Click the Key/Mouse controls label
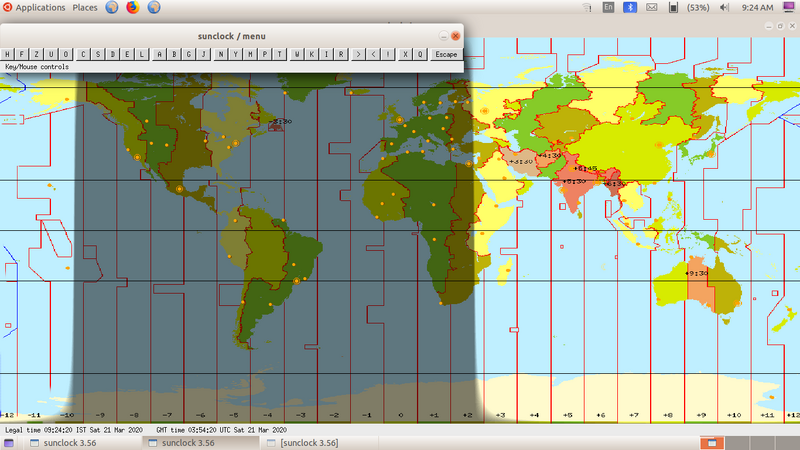800x450 pixels. coord(37,67)
